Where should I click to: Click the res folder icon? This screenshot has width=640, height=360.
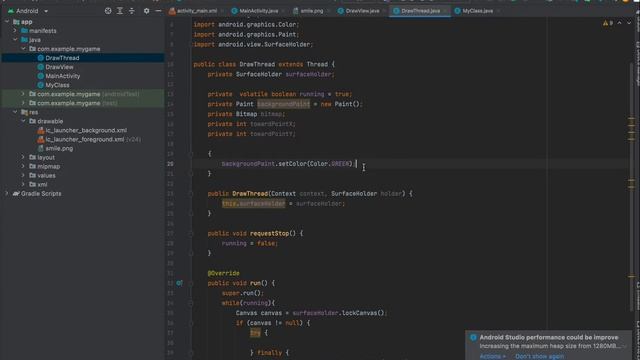tap(24, 112)
